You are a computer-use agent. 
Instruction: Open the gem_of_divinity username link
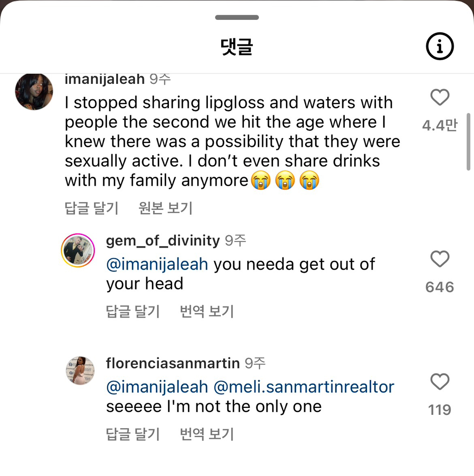[x=162, y=241]
